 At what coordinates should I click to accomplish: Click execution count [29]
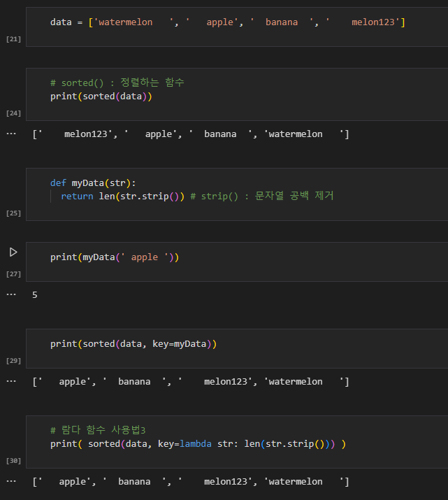(x=13, y=361)
